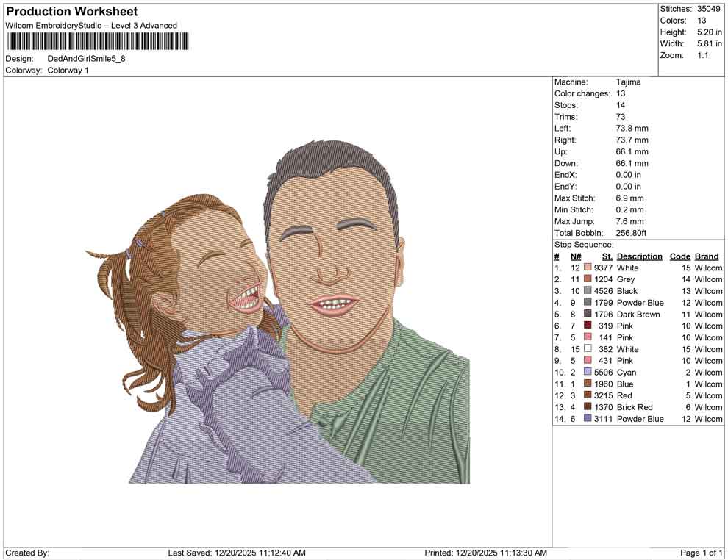Click the embroidery design preview
Image resolution: width=728 pixels, height=560 pixels.
coord(294,309)
